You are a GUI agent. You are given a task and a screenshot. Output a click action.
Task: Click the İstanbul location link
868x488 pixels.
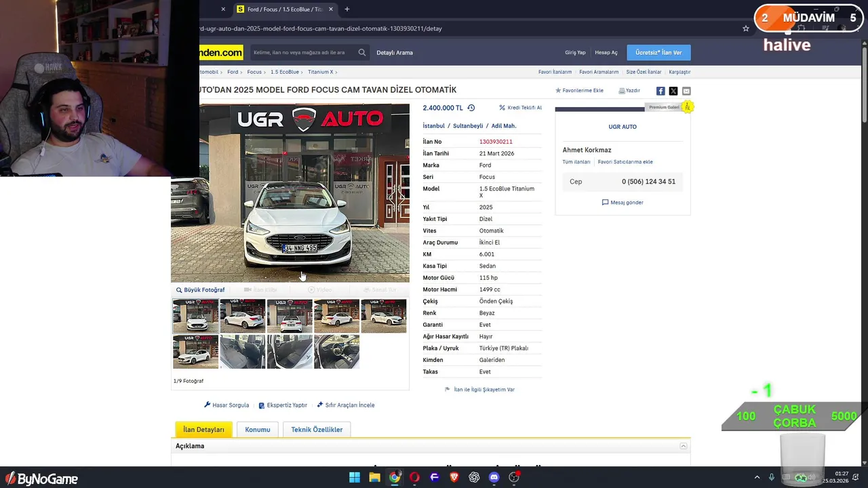click(x=434, y=126)
